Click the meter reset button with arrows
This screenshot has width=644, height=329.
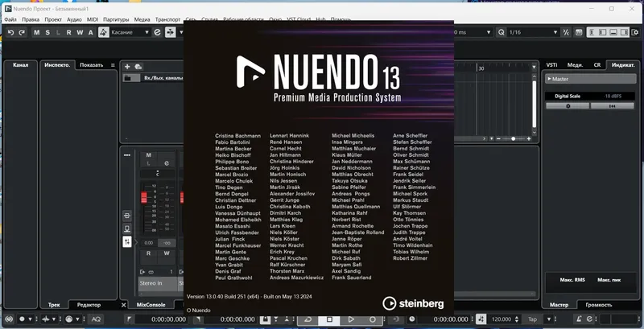pyautogui.click(x=613, y=106)
